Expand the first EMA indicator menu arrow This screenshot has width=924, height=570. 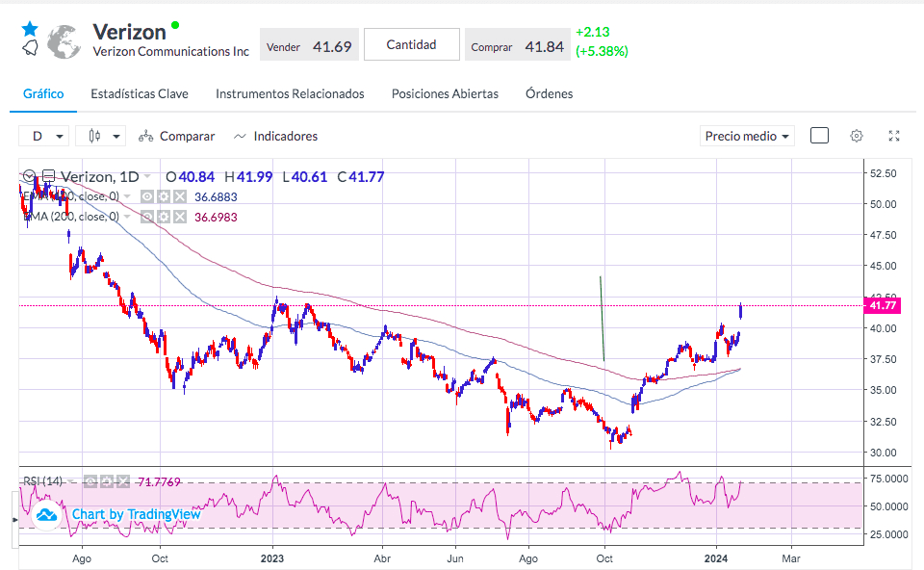coord(127,196)
